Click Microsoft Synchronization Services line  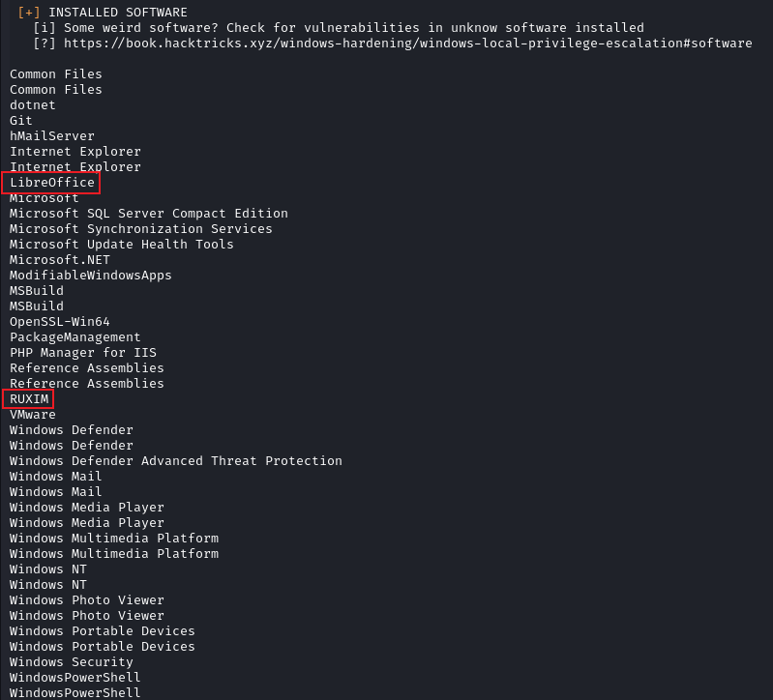click(x=140, y=229)
